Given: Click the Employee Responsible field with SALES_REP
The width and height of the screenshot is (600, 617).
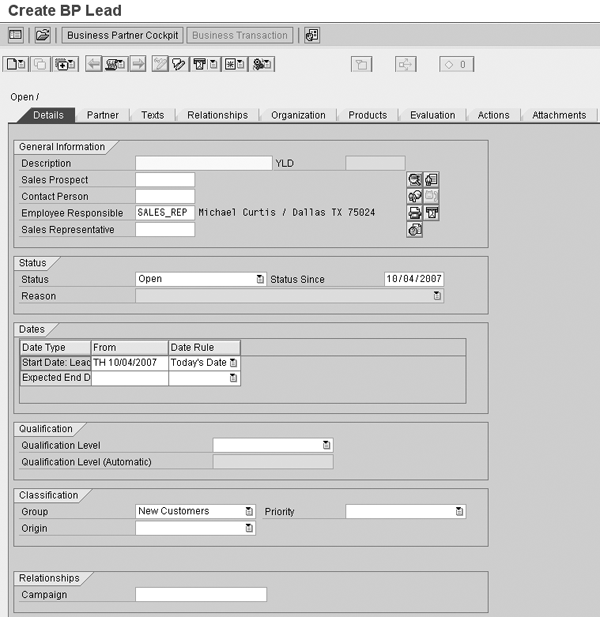Looking at the screenshot, I should pos(165,213).
